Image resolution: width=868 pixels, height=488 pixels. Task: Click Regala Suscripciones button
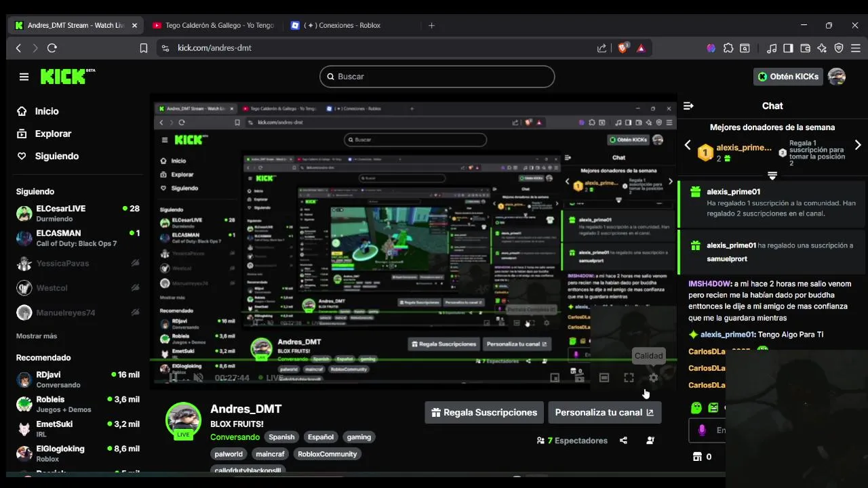point(484,412)
